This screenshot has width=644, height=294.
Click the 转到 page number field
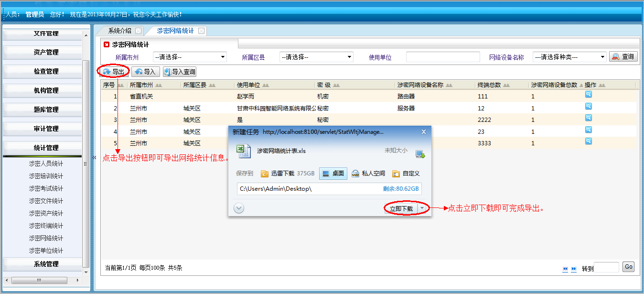click(607, 267)
